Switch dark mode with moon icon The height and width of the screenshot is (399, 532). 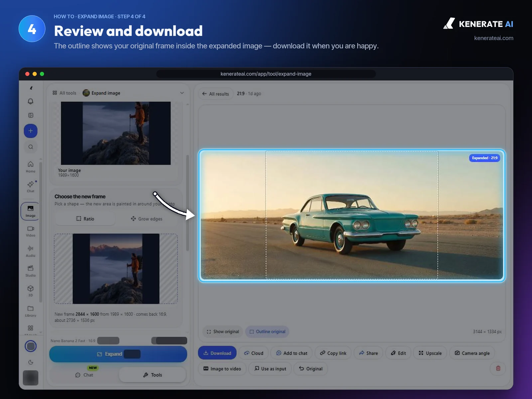coord(31,362)
